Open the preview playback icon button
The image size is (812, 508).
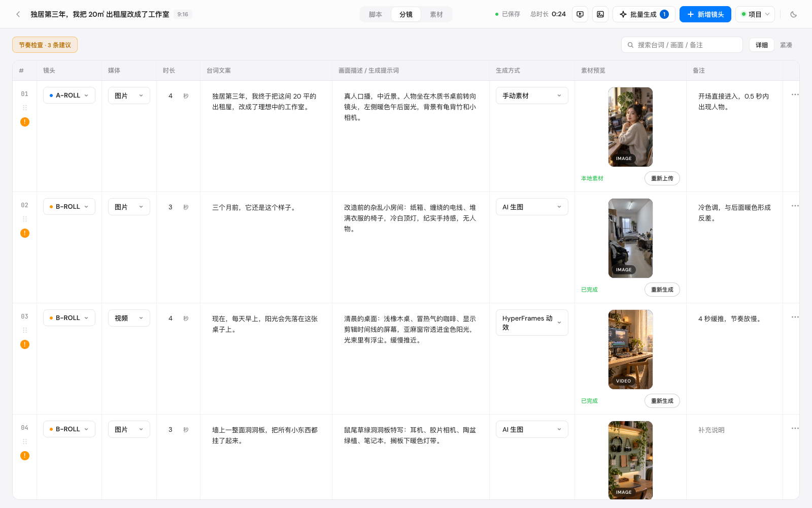(580, 14)
